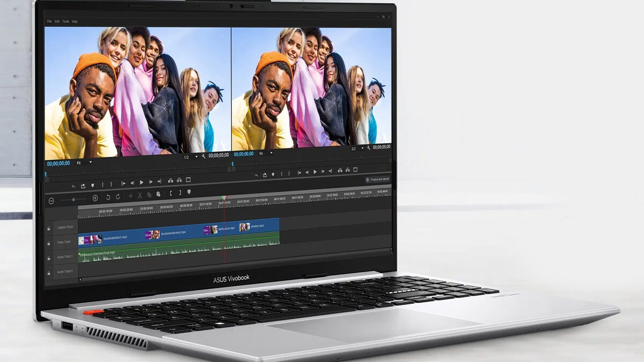Screen dimensions: 644x362
Task: Click export frame icon in left monitor
Action: [x=83, y=186]
